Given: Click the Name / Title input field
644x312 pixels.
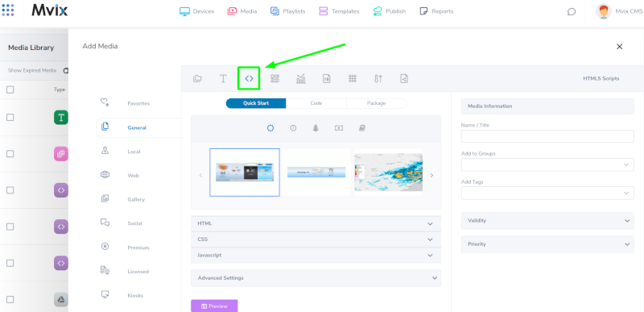Looking at the screenshot, I should [x=547, y=136].
